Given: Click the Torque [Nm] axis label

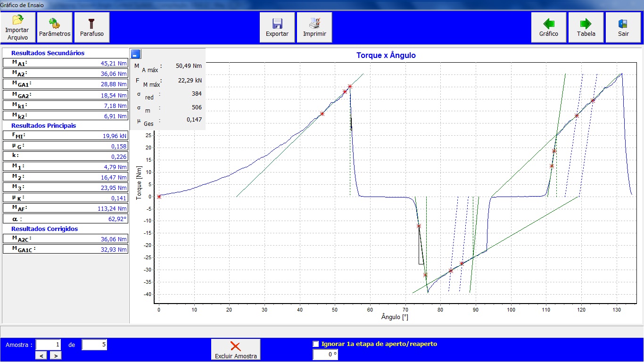Looking at the screenshot, I should click(139, 183).
